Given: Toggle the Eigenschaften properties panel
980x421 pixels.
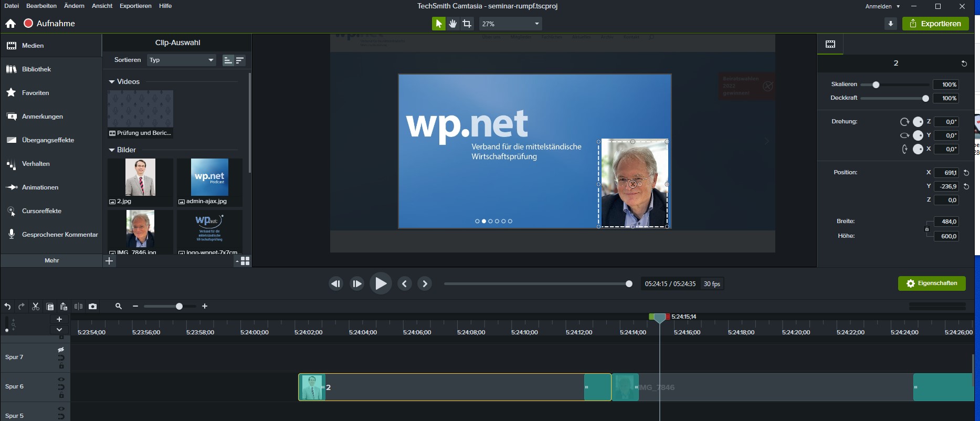Looking at the screenshot, I should click(x=932, y=283).
